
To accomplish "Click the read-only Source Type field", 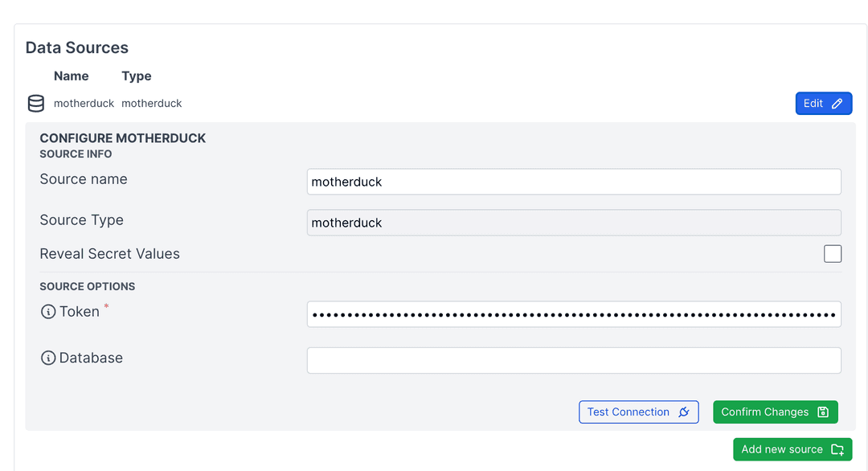I will tap(574, 223).
